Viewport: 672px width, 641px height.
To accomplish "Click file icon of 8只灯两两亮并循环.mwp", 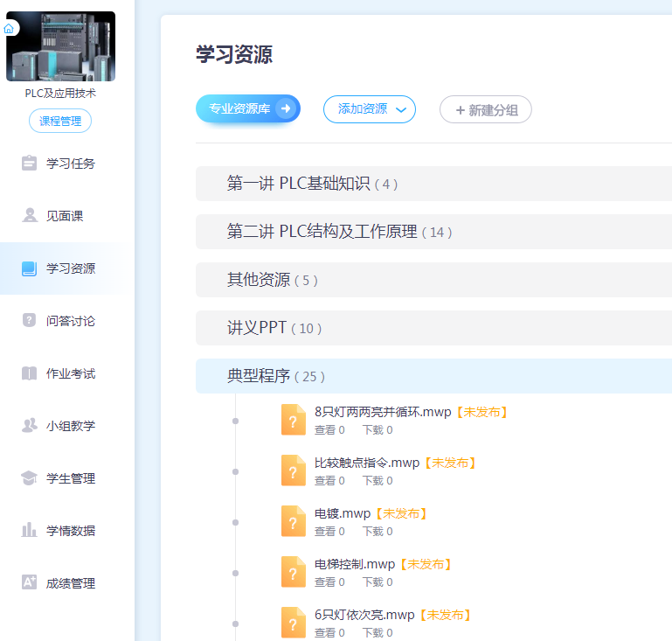I will (x=293, y=420).
